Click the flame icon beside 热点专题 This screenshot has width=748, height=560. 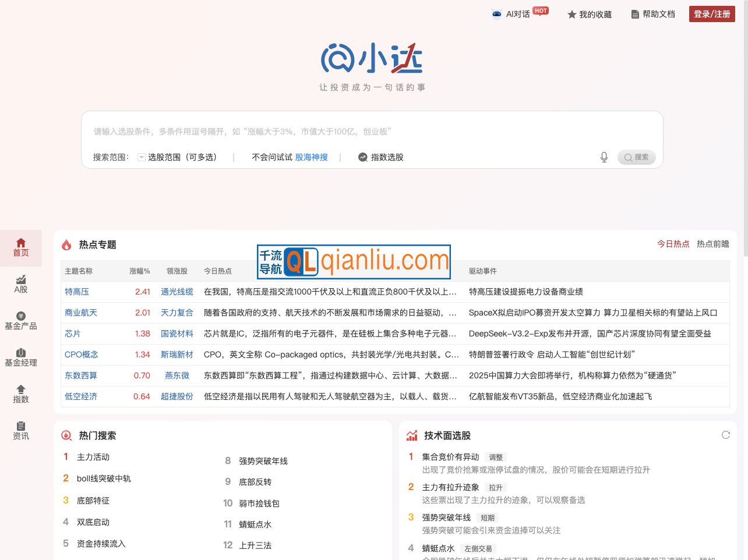65,244
